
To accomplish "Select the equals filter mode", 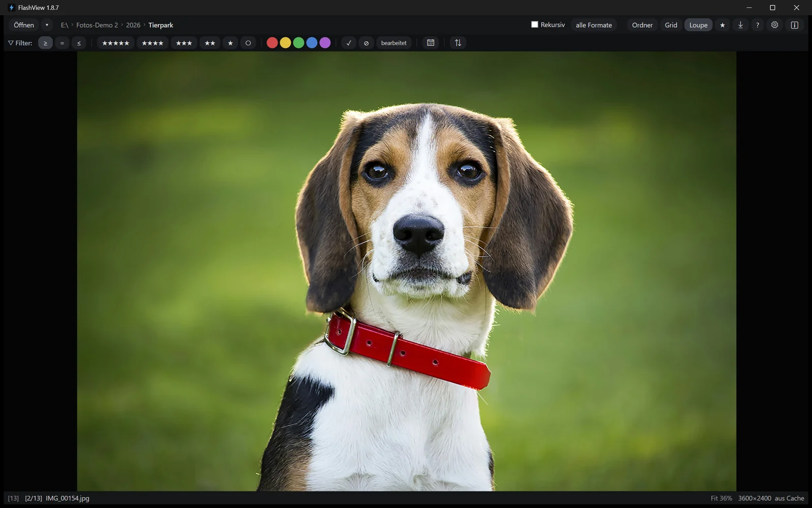I will [x=62, y=43].
